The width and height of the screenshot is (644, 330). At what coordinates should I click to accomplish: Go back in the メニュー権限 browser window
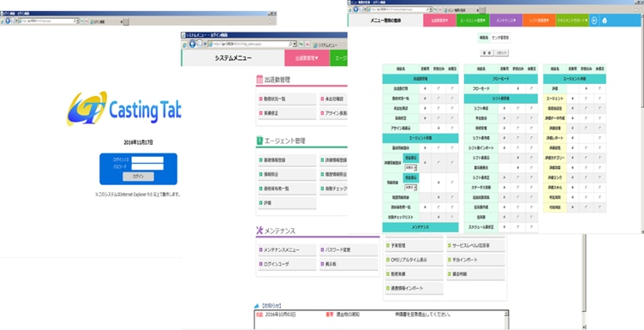click(x=356, y=9)
